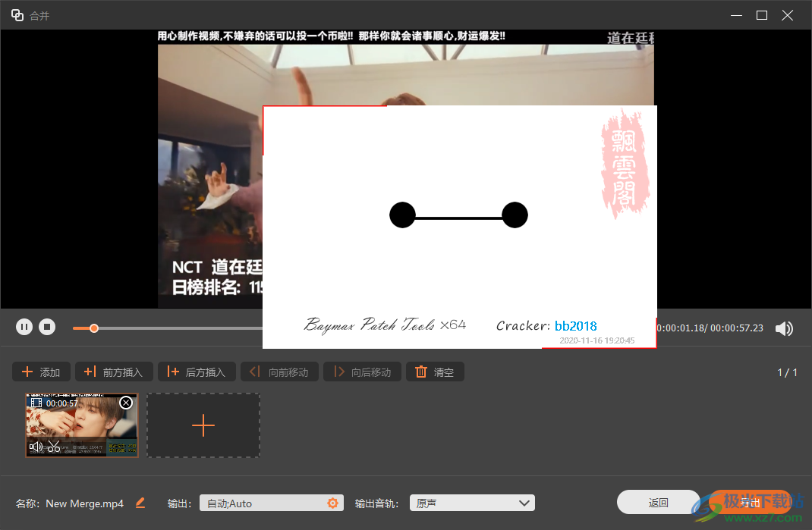812x530 pixels.
Task: Select the 00:00:57 video clip thumbnail
Action: click(x=82, y=425)
